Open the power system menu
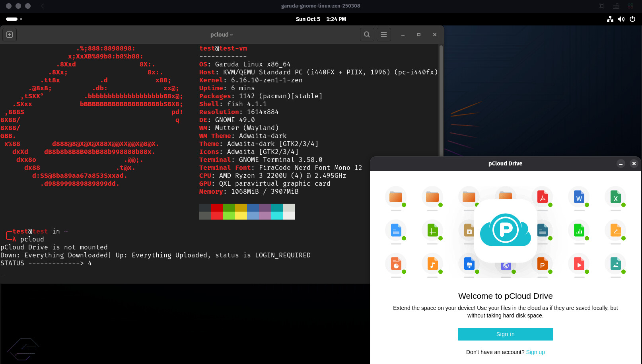This screenshot has height=364, width=642. [632, 19]
